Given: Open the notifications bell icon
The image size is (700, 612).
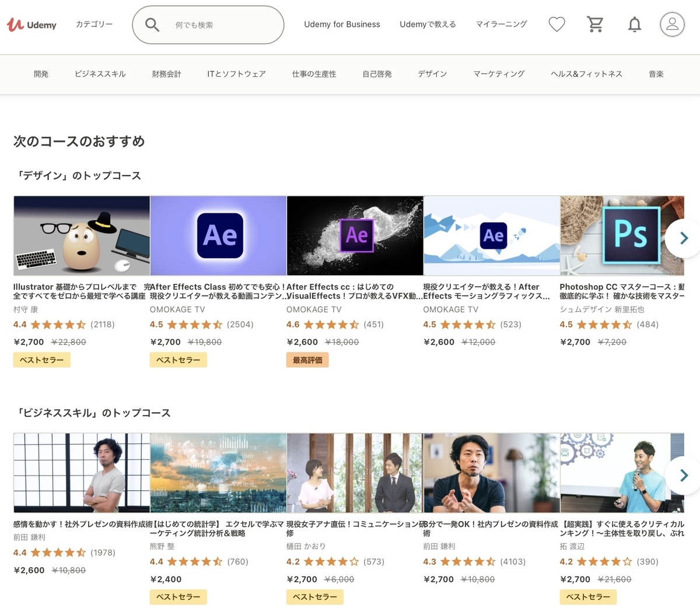Looking at the screenshot, I should [x=635, y=24].
